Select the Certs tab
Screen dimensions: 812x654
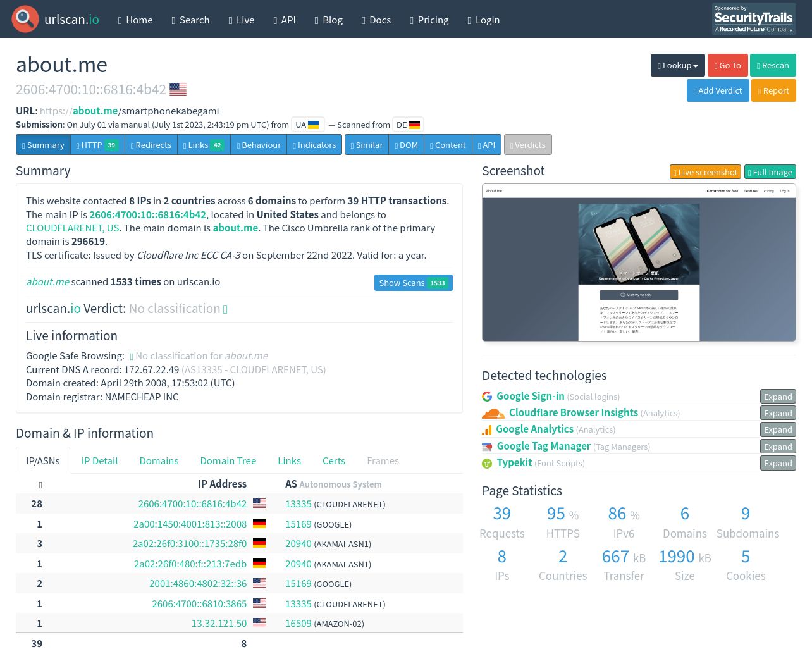(x=334, y=460)
